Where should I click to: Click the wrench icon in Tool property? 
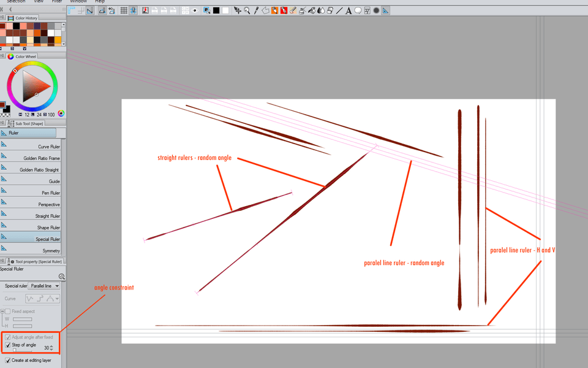(61, 277)
